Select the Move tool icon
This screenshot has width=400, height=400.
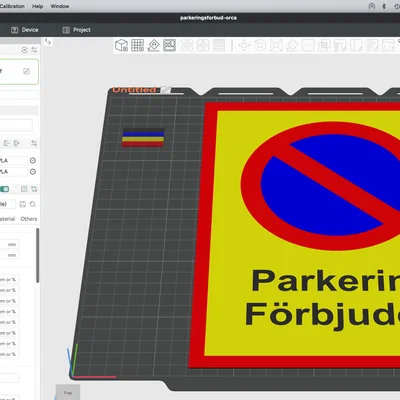244,45
